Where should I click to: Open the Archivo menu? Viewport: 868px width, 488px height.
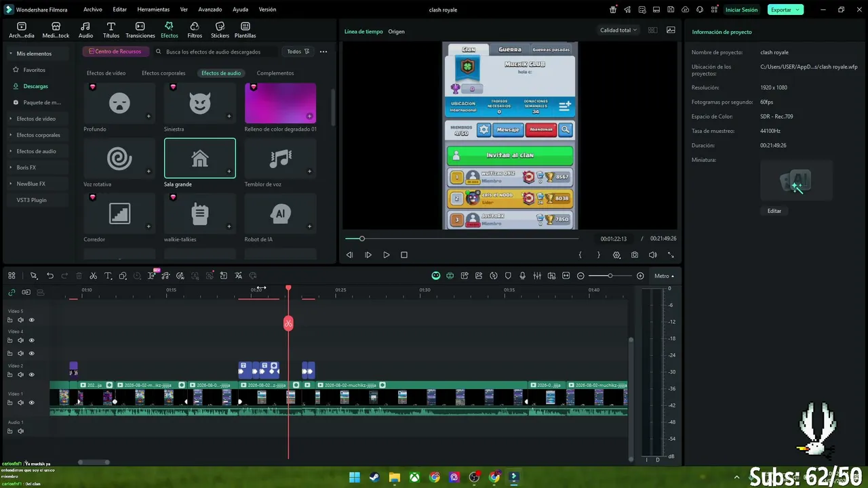93,9
